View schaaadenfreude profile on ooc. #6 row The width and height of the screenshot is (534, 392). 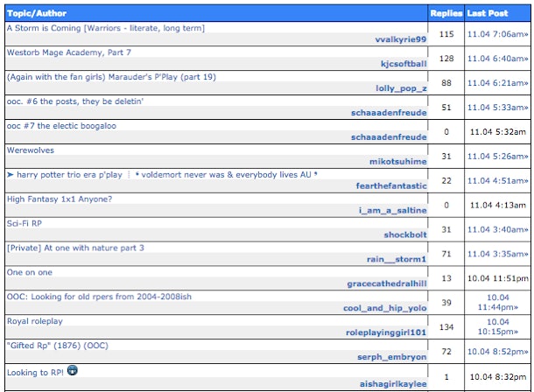389,113
